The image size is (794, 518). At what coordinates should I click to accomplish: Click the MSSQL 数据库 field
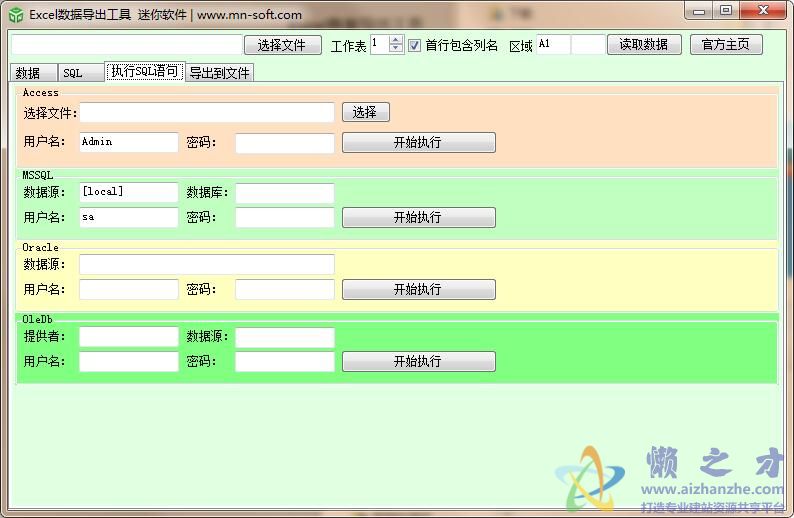click(x=285, y=193)
